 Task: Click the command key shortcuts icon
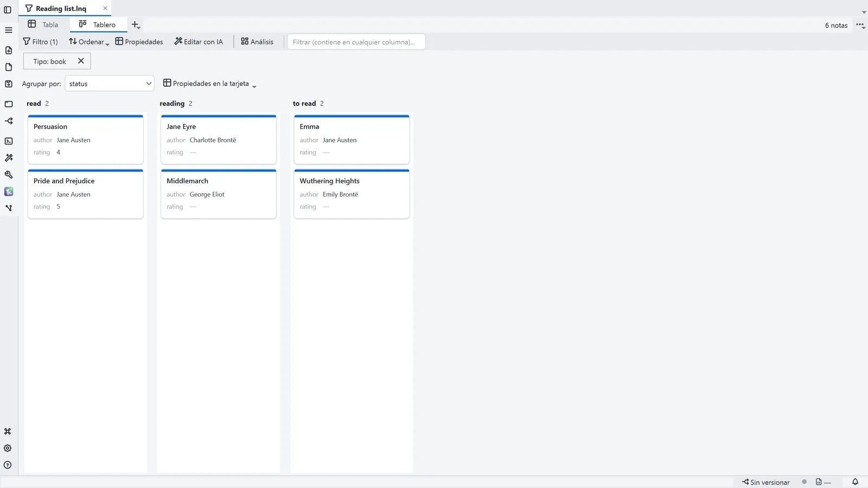(x=8, y=432)
